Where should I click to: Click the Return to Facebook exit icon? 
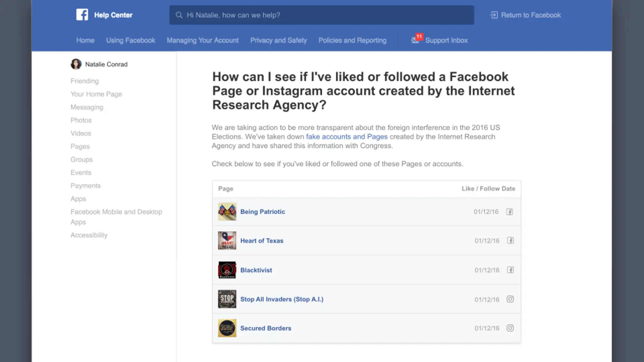(x=494, y=15)
